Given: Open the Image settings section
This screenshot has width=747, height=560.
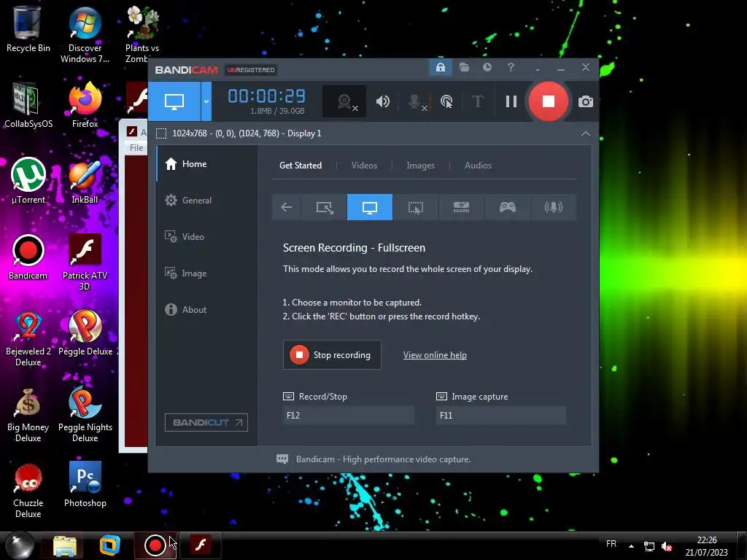Looking at the screenshot, I should tap(185, 273).
